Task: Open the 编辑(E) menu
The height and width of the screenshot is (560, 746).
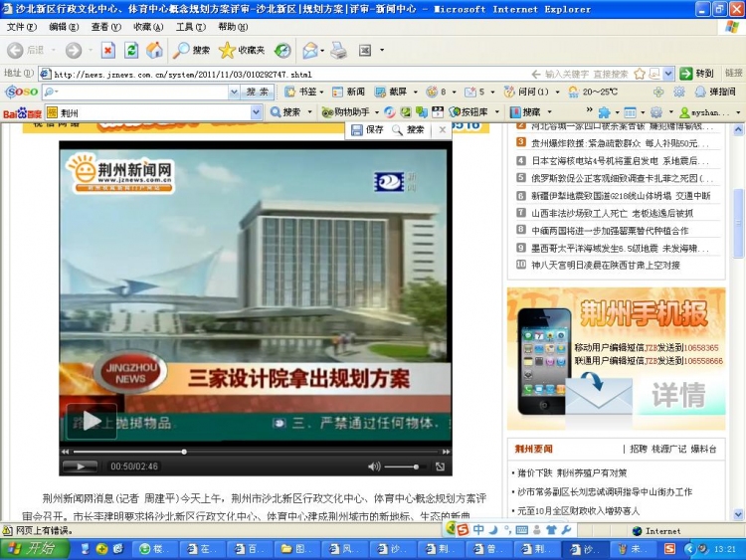Action: pos(64,27)
